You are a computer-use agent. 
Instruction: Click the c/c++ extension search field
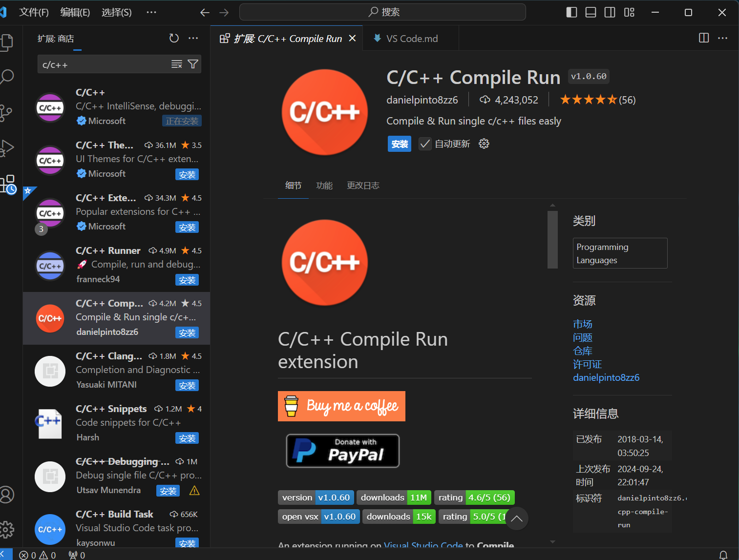pos(104,64)
